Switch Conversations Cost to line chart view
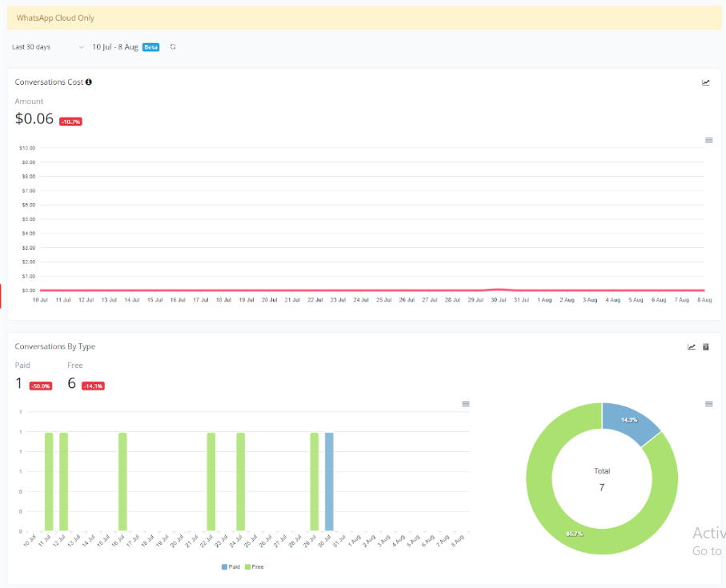Image resolution: width=726 pixels, height=588 pixels. click(706, 82)
